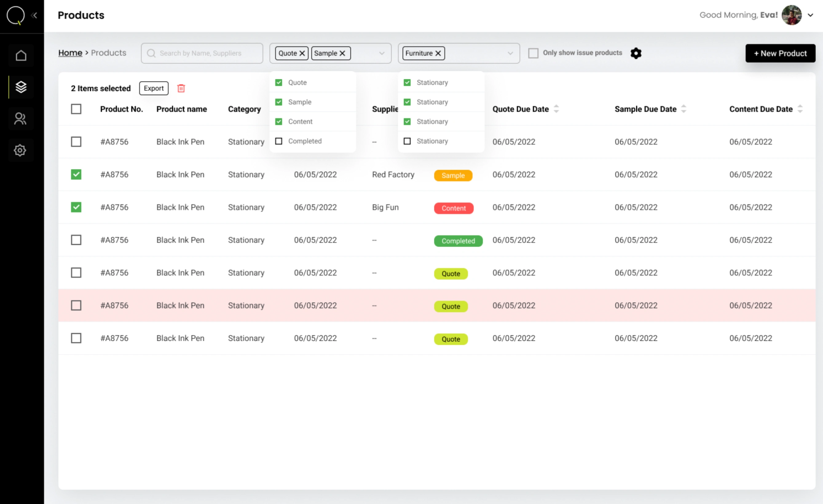Check the Completed status option

pos(278,141)
